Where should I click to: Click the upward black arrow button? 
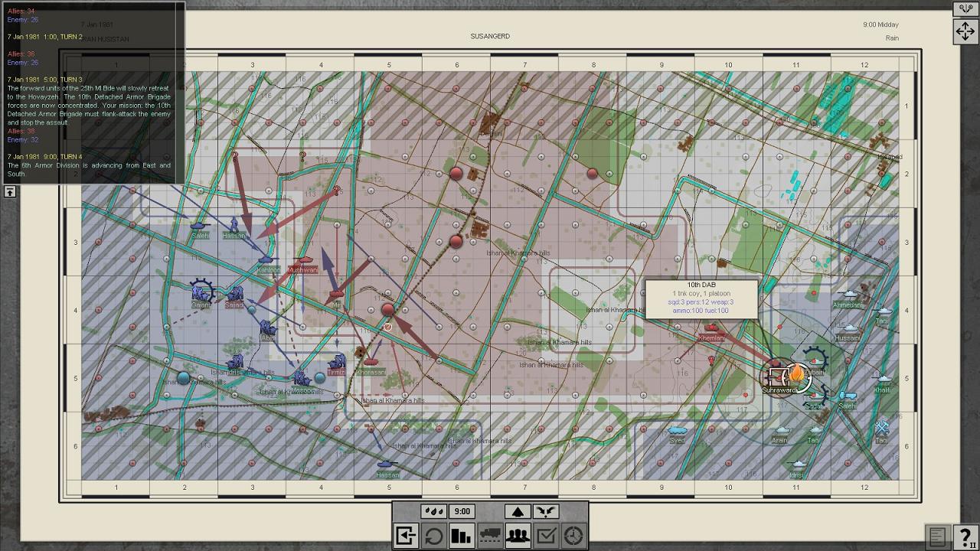[x=518, y=511]
